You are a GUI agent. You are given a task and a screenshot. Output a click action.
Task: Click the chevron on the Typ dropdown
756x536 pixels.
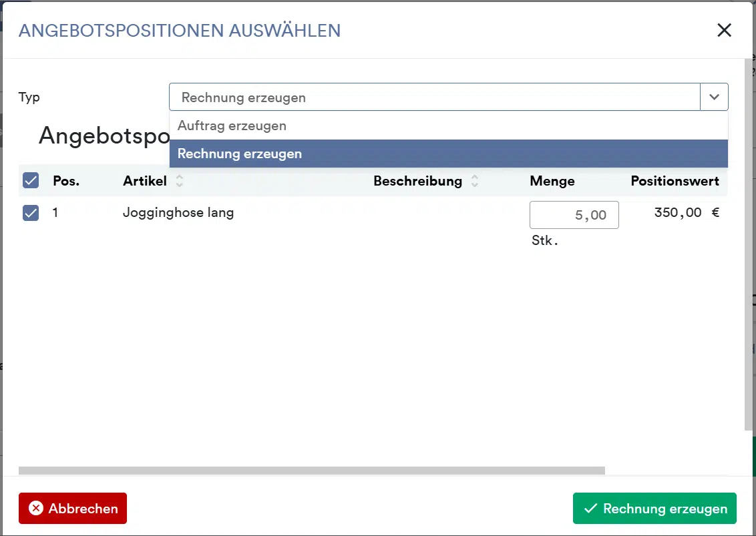(714, 97)
